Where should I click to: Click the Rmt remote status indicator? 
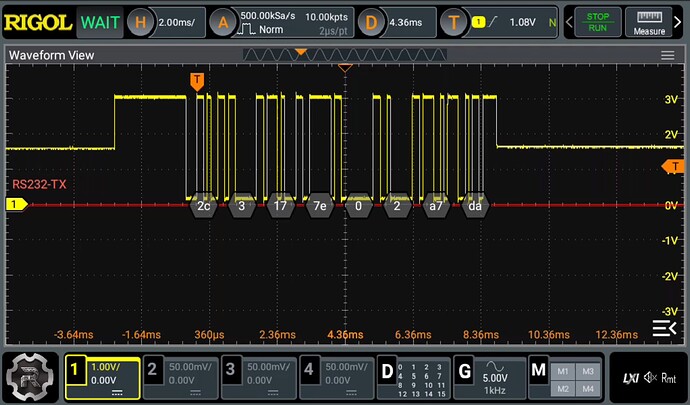point(668,378)
